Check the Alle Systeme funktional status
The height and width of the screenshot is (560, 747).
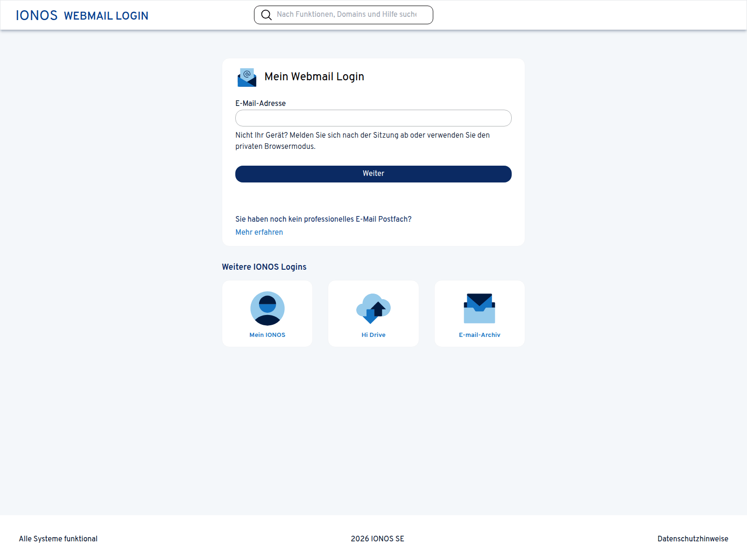pyautogui.click(x=58, y=539)
